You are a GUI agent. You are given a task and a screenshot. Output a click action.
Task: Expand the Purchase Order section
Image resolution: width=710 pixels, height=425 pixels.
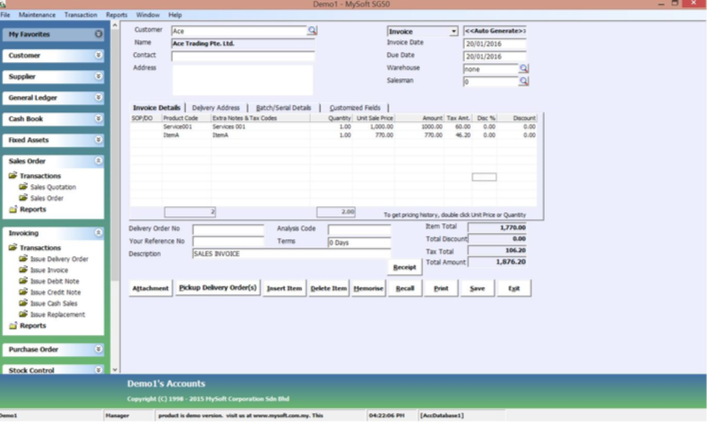pyautogui.click(x=98, y=349)
